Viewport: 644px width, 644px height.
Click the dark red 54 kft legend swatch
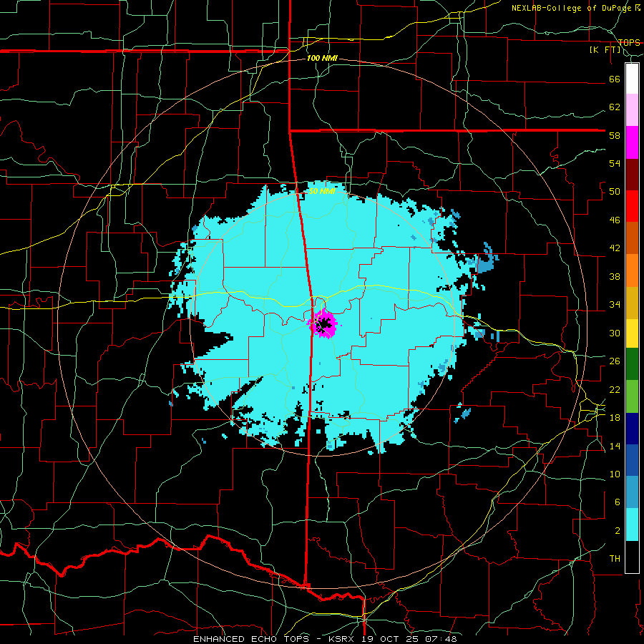tap(632, 175)
